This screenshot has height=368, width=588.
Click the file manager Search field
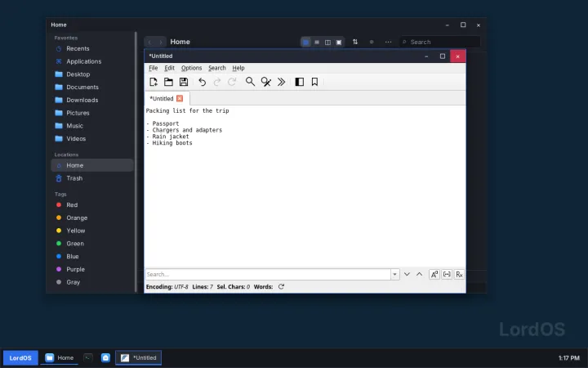(440, 42)
